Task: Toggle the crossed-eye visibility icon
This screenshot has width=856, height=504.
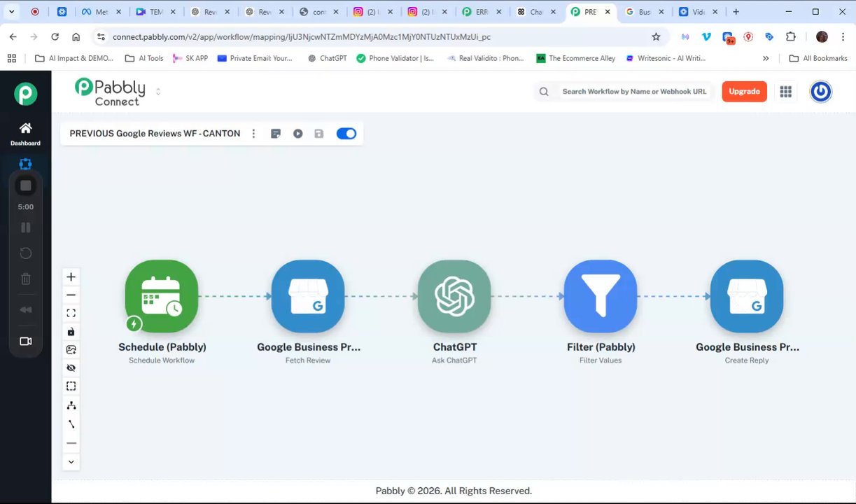Action: pos(71,367)
